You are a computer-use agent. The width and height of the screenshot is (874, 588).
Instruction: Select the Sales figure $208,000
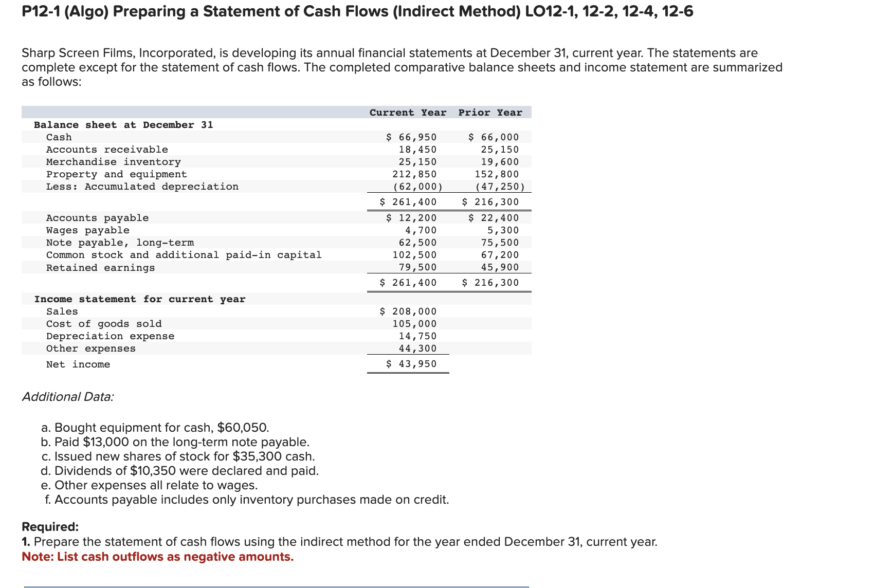coord(408,311)
